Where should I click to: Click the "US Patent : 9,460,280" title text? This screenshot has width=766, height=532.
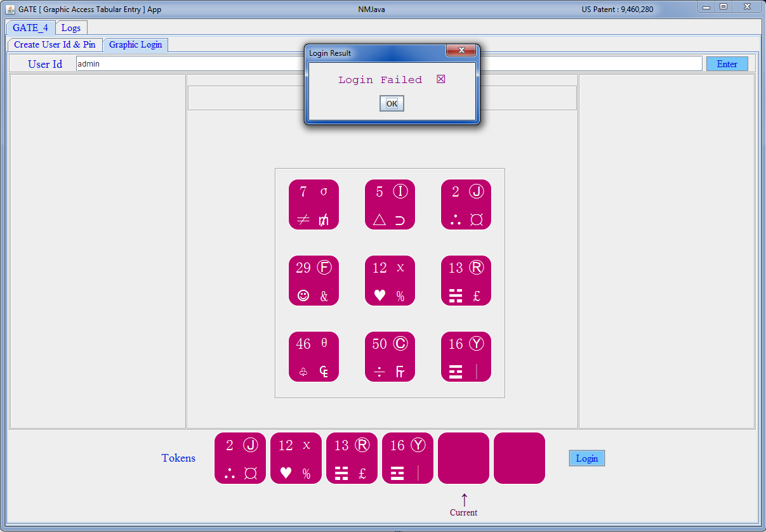(x=617, y=10)
